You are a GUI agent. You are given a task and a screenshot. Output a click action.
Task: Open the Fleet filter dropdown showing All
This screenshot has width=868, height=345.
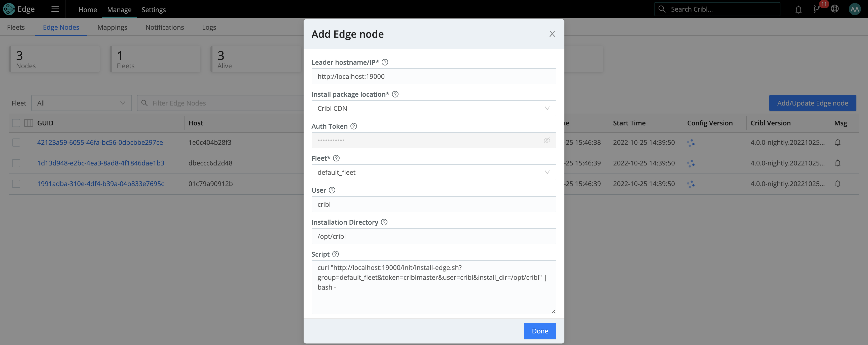point(81,103)
